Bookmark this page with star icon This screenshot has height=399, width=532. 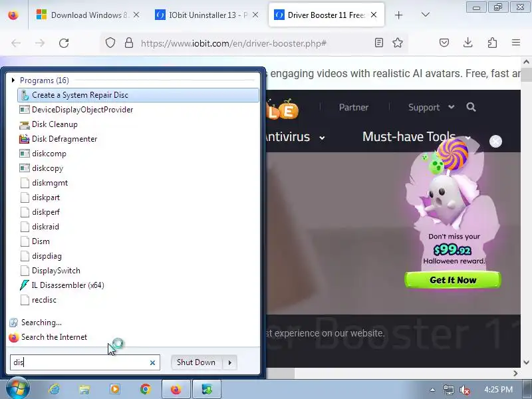(398, 43)
